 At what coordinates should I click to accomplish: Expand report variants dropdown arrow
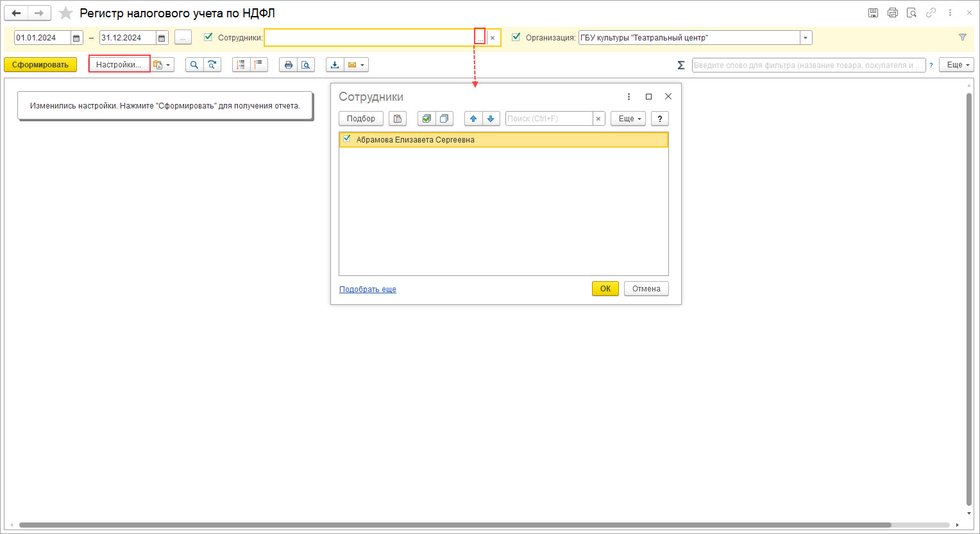169,65
